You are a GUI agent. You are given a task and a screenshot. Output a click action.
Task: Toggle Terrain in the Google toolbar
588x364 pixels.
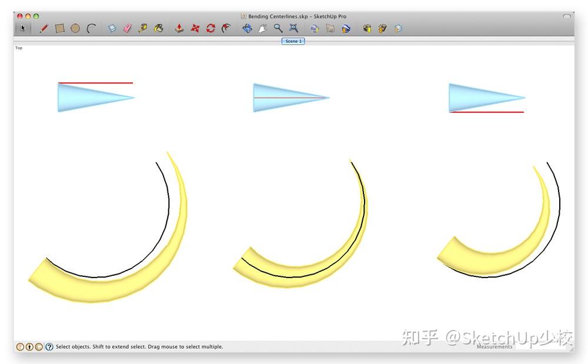[331, 28]
